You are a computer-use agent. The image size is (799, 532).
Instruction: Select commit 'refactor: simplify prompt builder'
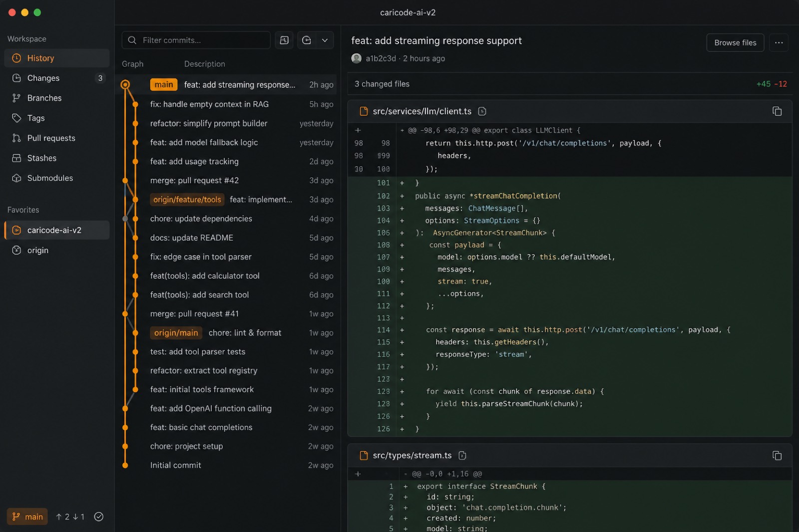(x=227, y=123)
